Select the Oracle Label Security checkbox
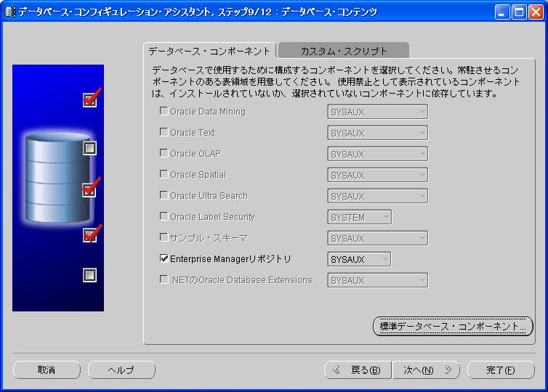The image size is (548, 392). click(164, 216)
